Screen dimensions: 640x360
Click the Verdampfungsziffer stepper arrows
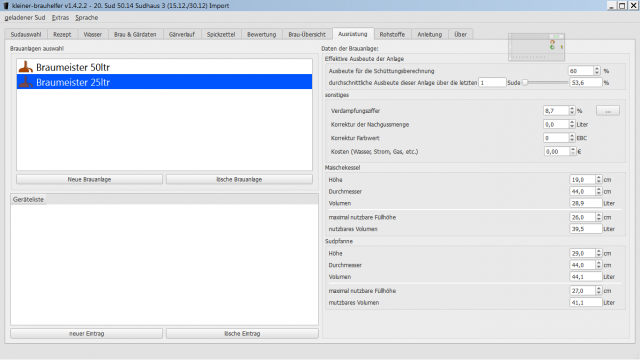[x=572, y=111]
